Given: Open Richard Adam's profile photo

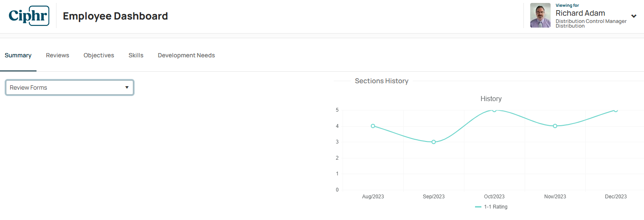Looking at the screenshot, I should (x=540, y=16).
